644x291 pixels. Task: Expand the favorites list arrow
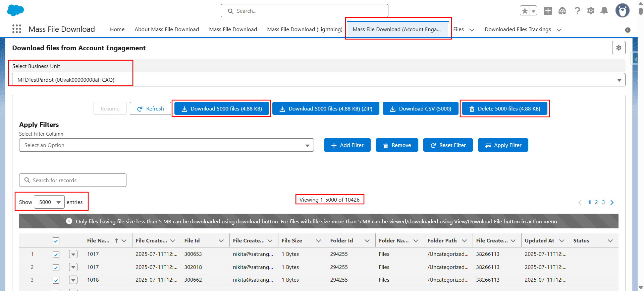533,11
